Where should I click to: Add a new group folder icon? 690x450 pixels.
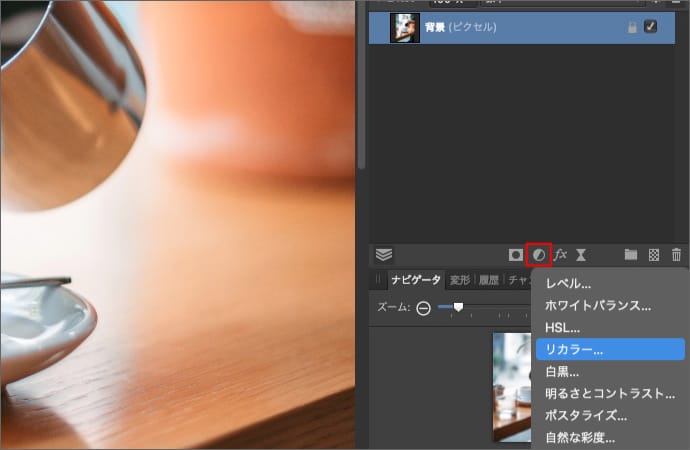(631, 255)
